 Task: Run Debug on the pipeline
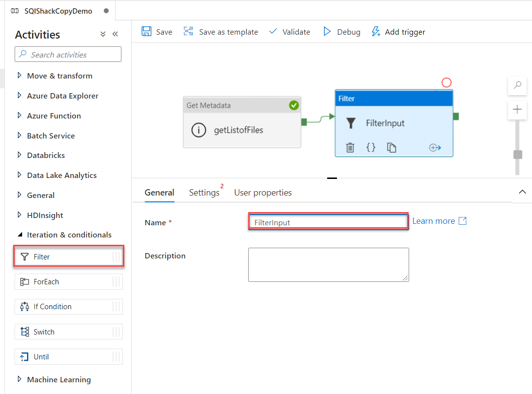point(342,32)
